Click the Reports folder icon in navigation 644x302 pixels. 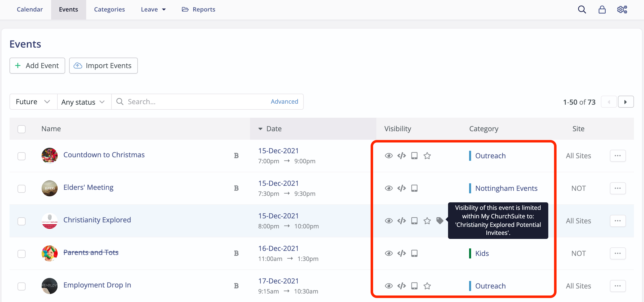pos(185,9)
